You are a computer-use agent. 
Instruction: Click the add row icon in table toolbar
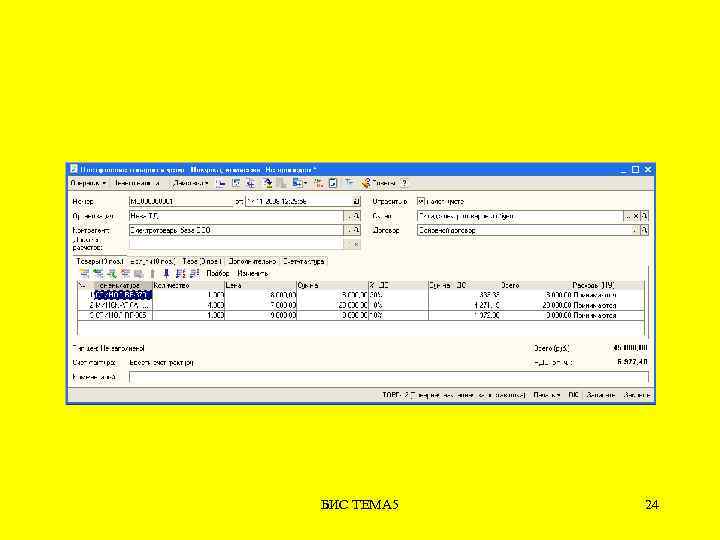tap(84, 273)
